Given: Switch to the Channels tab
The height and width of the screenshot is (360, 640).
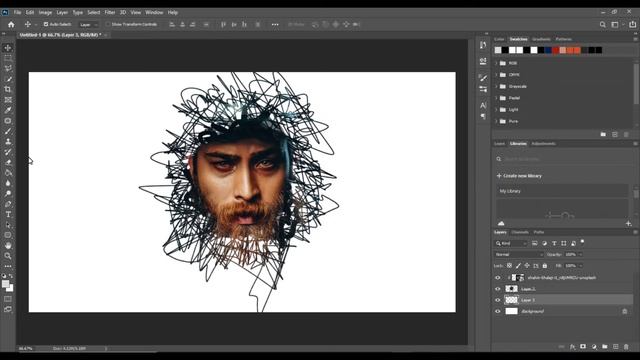Looking at the screenshot, I should click(x=520, y=232).
